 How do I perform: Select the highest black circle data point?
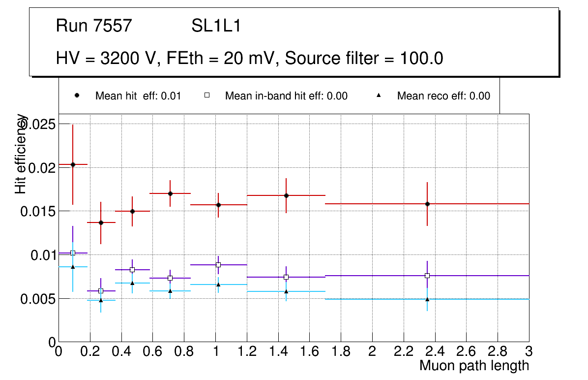point(73,164)
